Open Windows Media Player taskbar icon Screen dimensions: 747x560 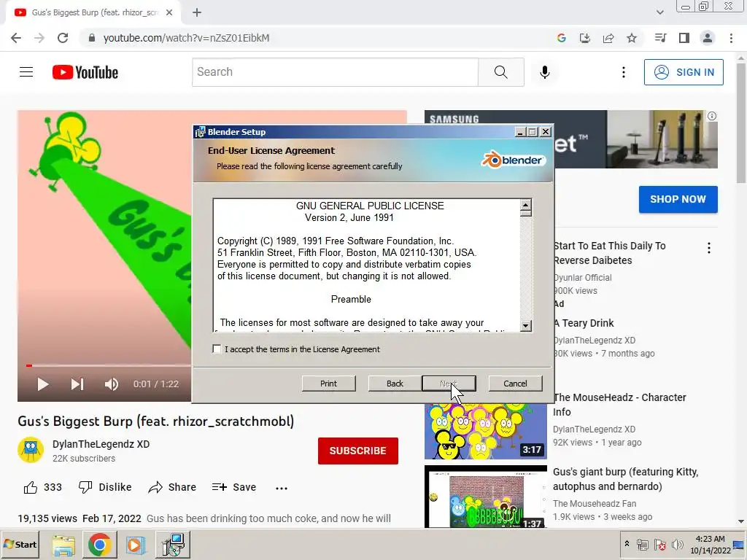pyautogui.click(x=135, y=545)
